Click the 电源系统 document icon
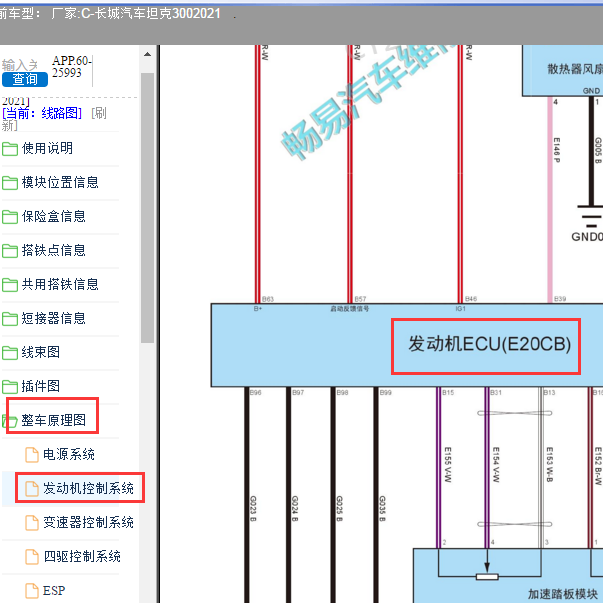 click(x=32, y=455)
